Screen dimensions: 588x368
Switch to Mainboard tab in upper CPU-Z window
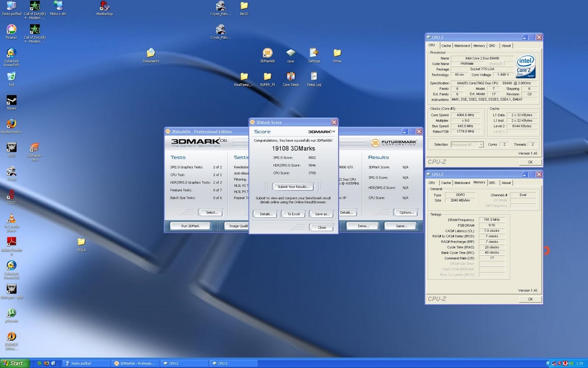pyautogui.click(x=462, y=46)
